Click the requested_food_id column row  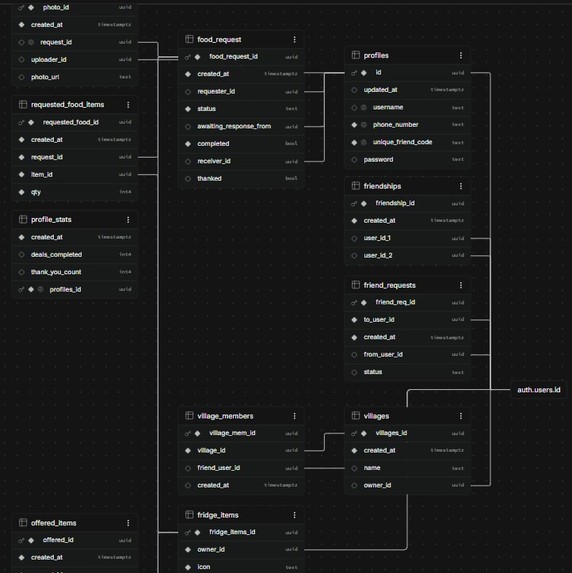75,122
